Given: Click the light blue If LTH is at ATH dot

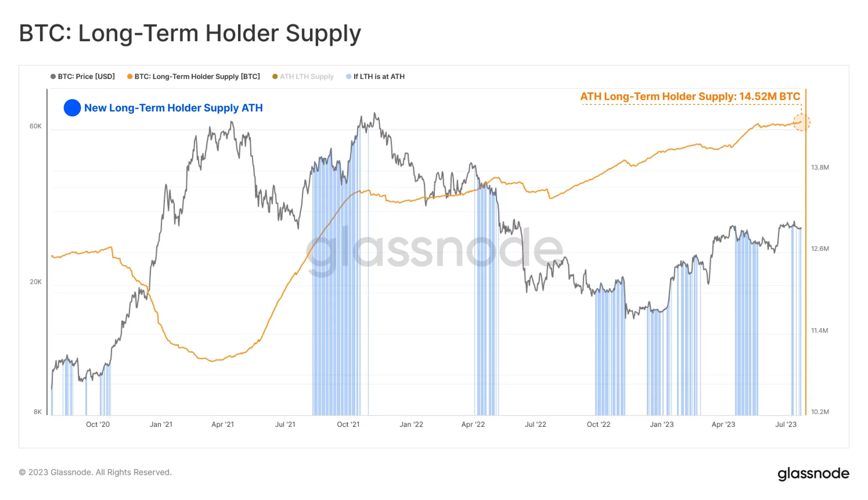Looking at the screenshot, I should [349, 76].
